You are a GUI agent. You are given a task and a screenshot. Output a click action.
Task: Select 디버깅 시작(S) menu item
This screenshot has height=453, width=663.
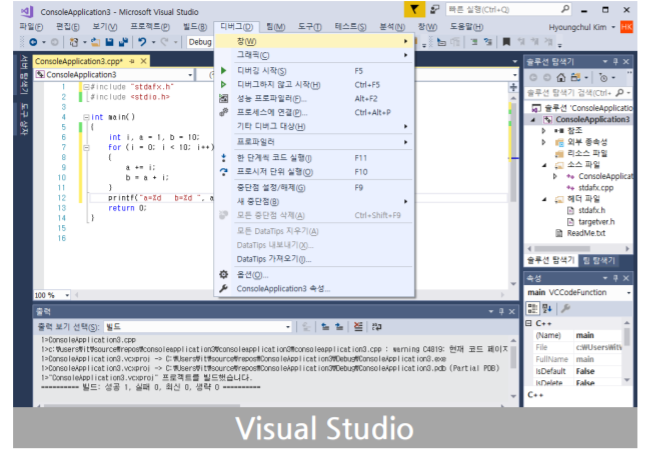(314, 71)
